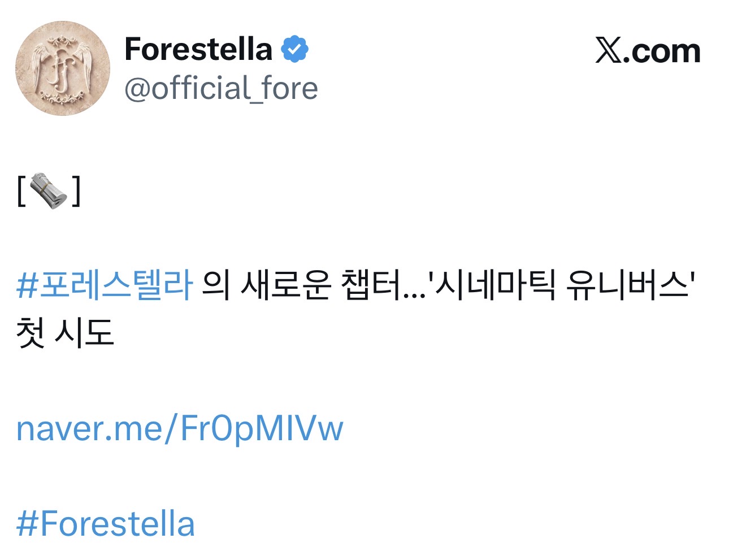Open the #Forestella hashtag
Screen dimensions: 729x560
point(106,524)
